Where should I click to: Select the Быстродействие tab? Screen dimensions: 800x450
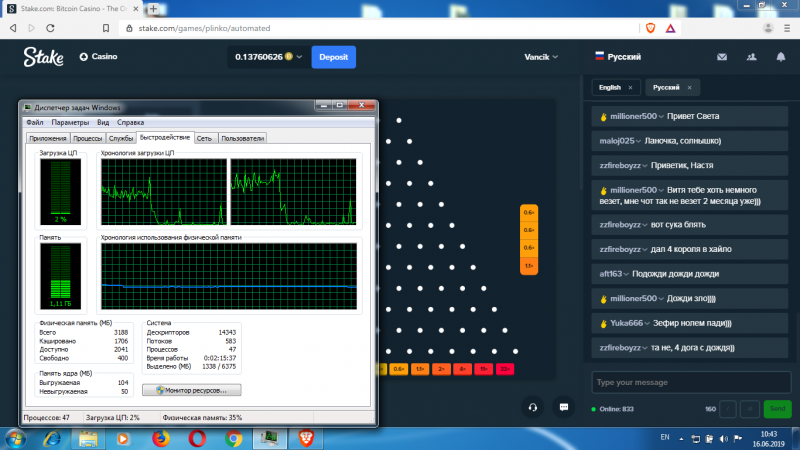165,137
